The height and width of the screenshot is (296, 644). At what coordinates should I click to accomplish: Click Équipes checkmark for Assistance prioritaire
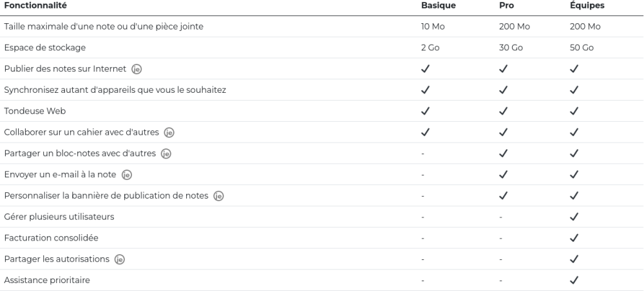[574, 281]
